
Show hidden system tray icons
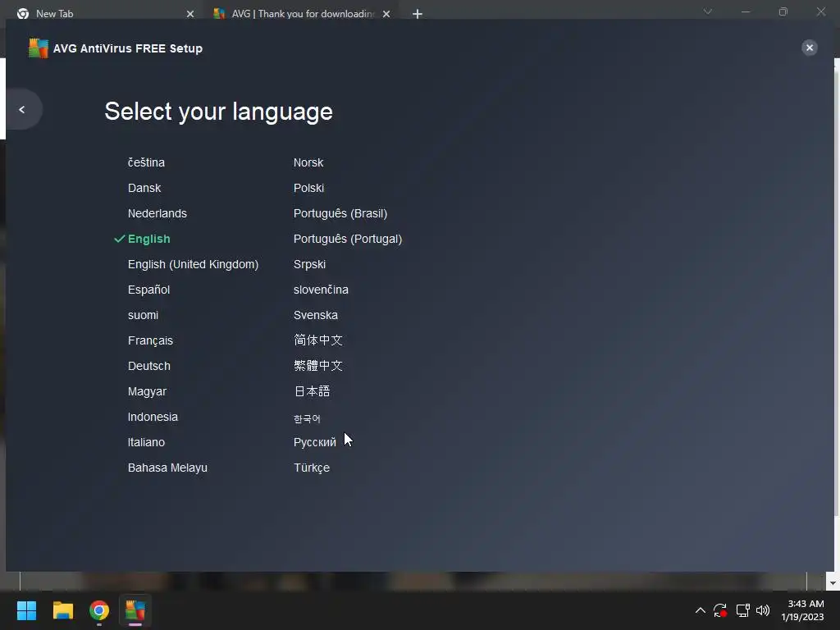pyautogui.click(x=700, y=610)
